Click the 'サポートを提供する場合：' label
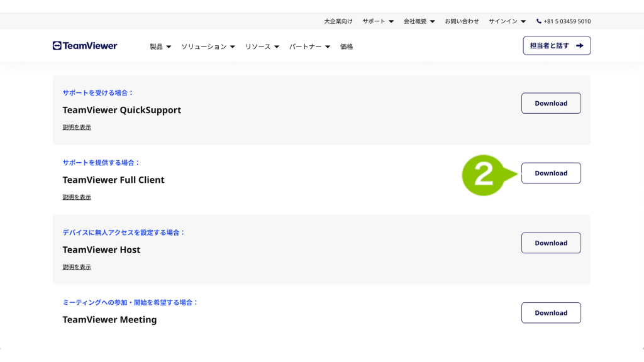This screenshot has height=362, width=644. click(101, 163)
